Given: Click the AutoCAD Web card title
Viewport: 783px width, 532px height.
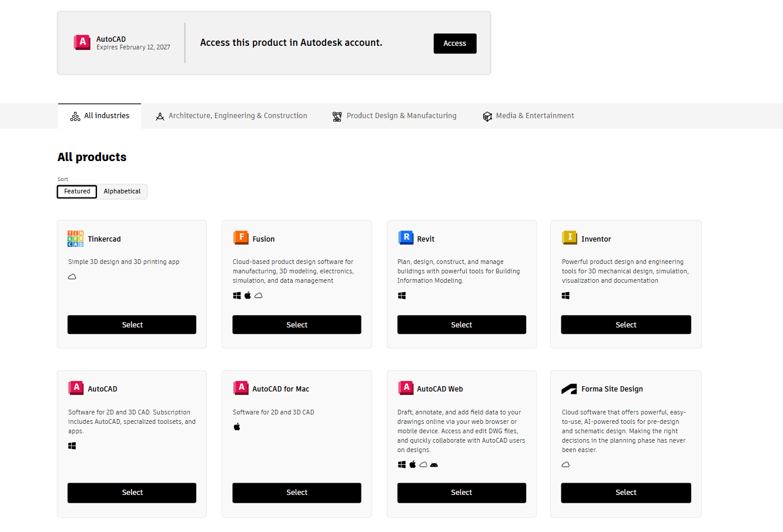Looking at the screenshot, I should [x=440, y=389].
